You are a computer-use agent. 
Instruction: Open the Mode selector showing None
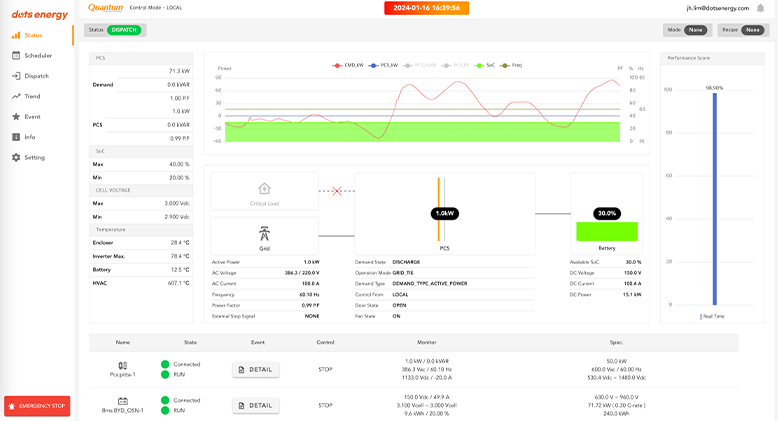pyautogui.click(x=695, y=30)
